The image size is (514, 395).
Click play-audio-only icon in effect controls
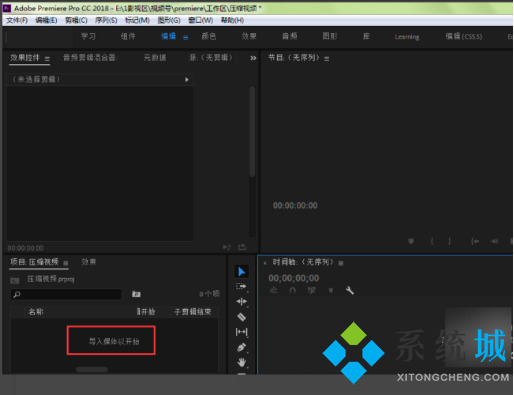point(226,247)
